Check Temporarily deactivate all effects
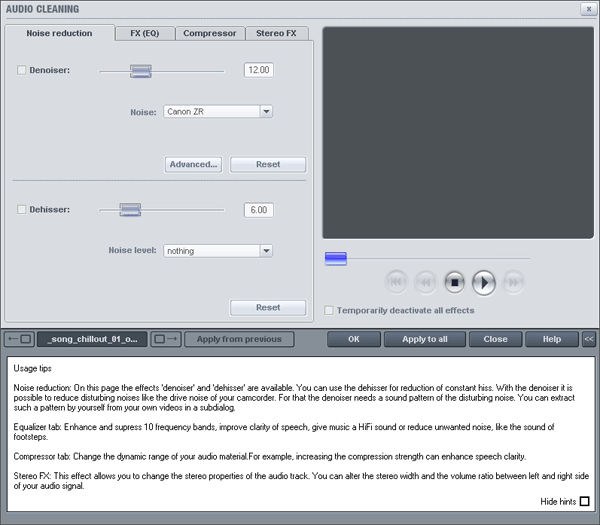 pos(329,310)
